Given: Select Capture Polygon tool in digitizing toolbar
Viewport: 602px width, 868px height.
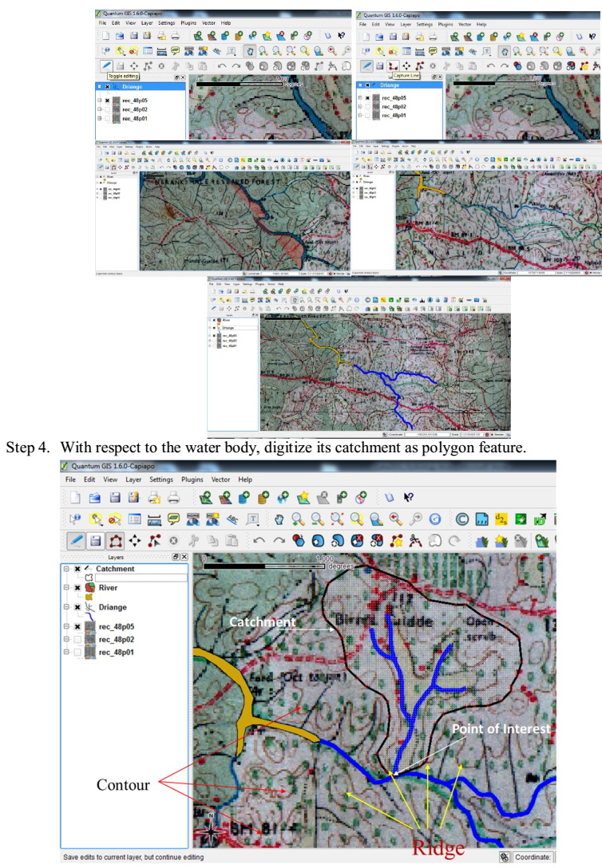Looking at the screenshot, I should pyautogui.click(x=115, y=540).
